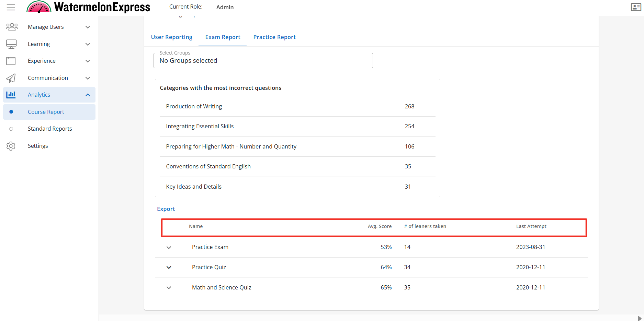Open the profile card icon
Image resolution: width=644 pixels, height=321 pixels.
pyautogui.click(x=636, y=7)
